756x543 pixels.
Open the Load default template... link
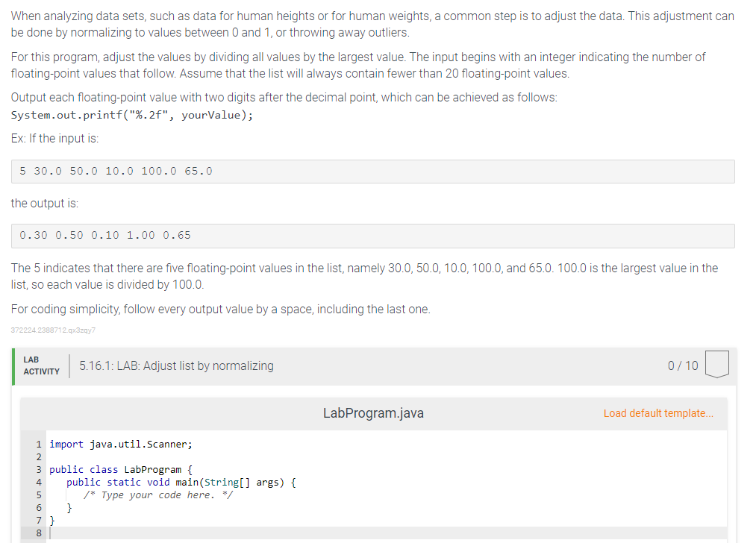coord(657,413)
